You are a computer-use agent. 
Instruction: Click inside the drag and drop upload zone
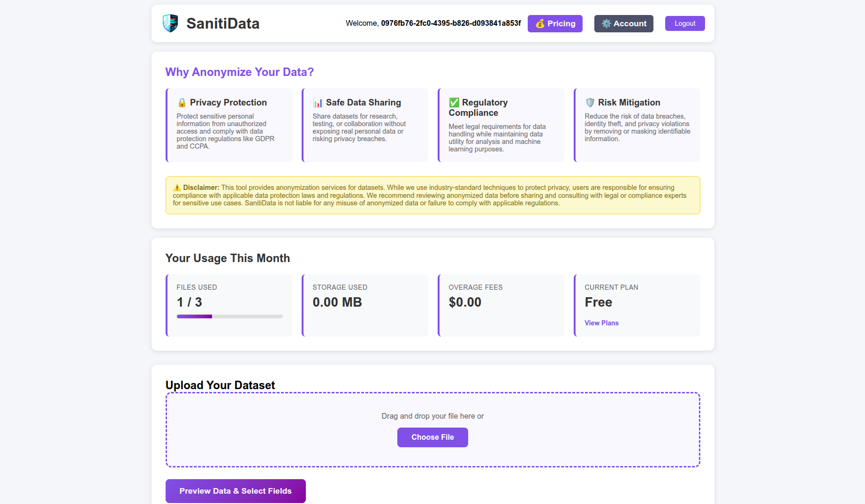(x=432, y=416)
